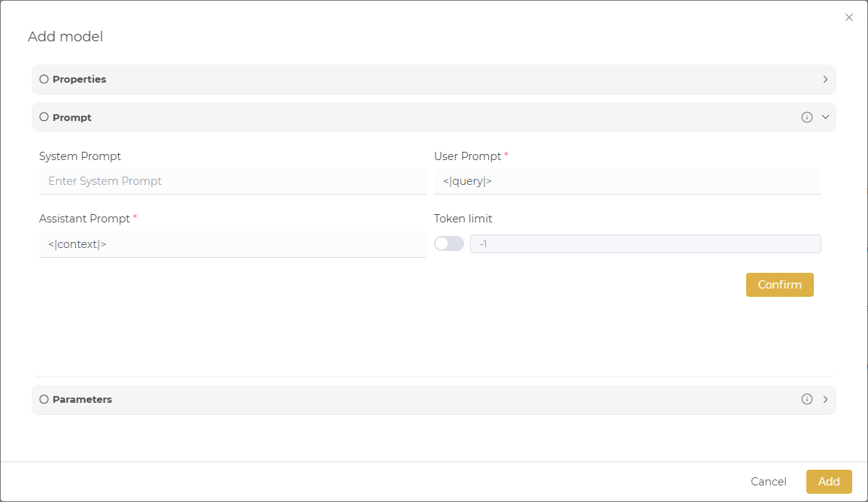This screenshot has height=502, width=868.
Task: Focus the System Prompt input field
Action: pos(232,181)
